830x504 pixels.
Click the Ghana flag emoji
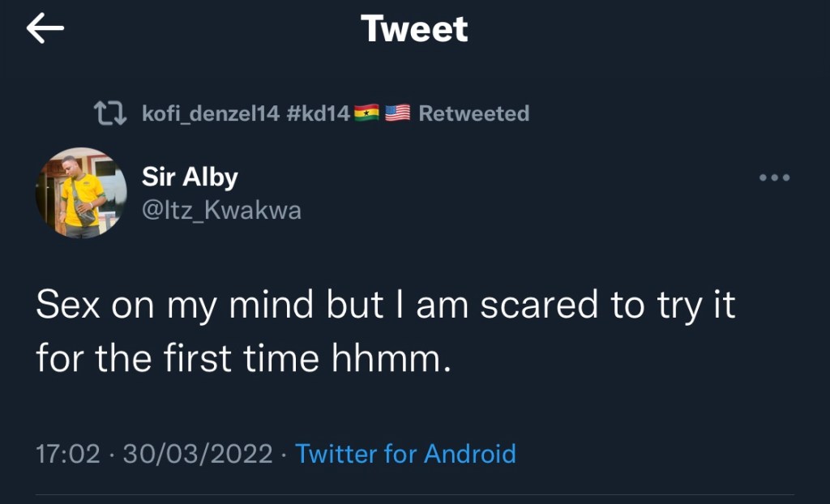click(x=367, y=113)
